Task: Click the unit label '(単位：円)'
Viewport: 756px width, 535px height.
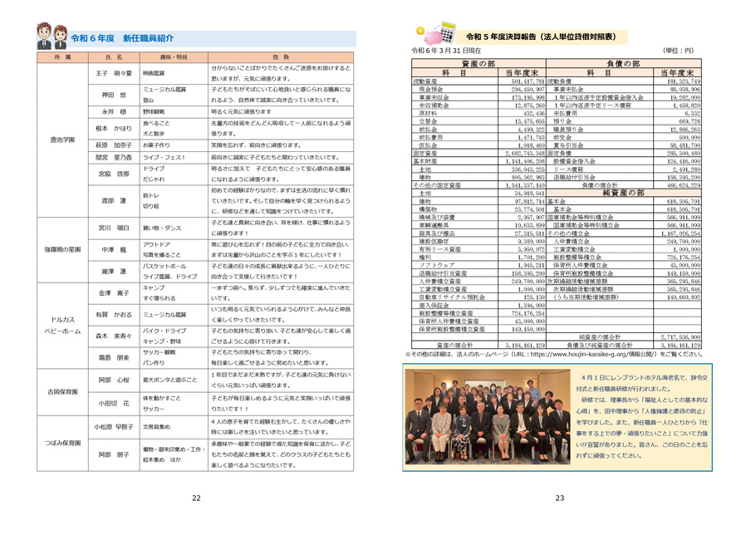Action: [x=678, y=50]
